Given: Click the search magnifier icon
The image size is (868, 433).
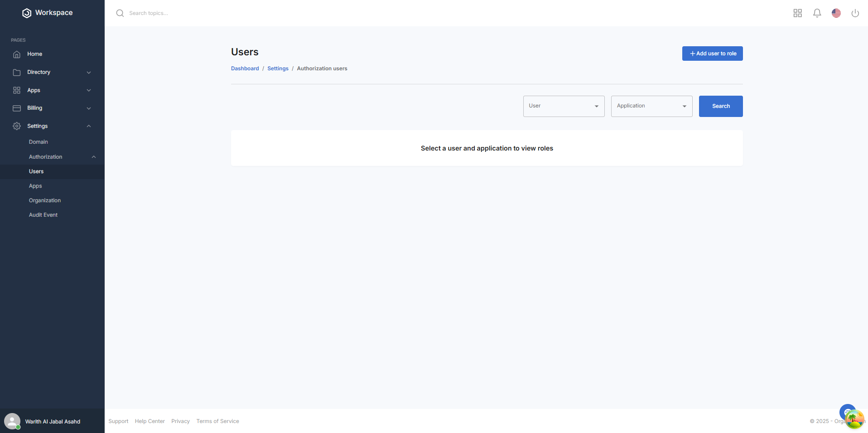Looking at the screenshot, I should (x=120, y=13).
